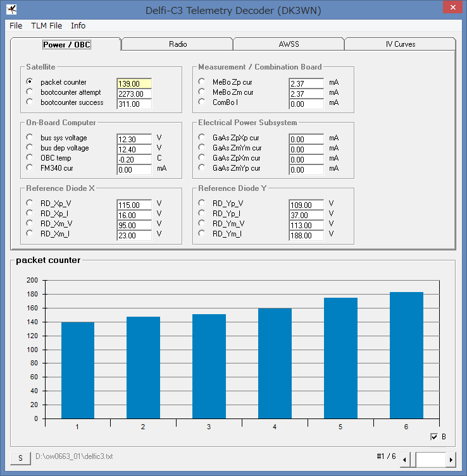
Task: Select the GaAs ZpXp cur radio button
Action: point(201,137)
